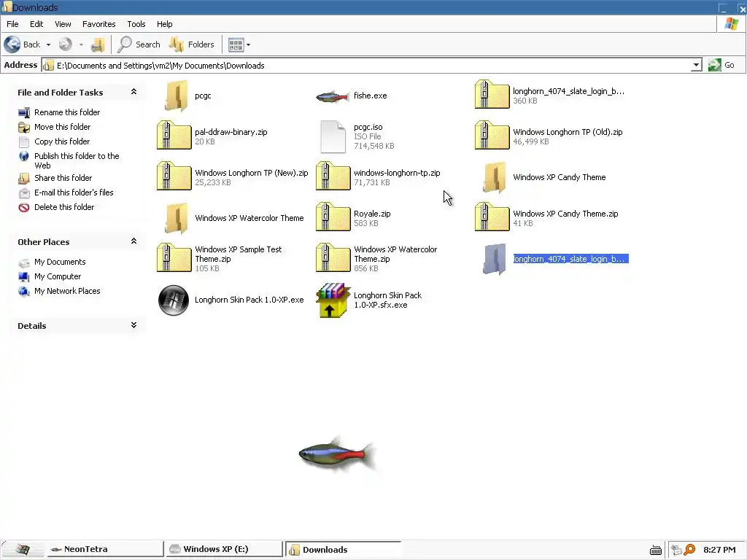The image size is (747, 560).
Task: Click Copy this folder
Action: click(x=61, y=141)
